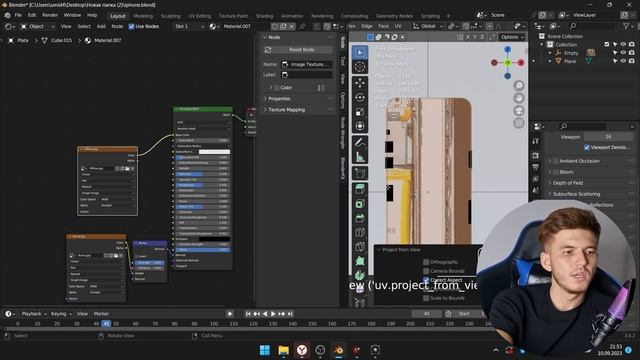Viewport: 640px width, 360px height.
Task: Select the Extrude Region tool
Action: pyautogui.click(x=360, y=189)
